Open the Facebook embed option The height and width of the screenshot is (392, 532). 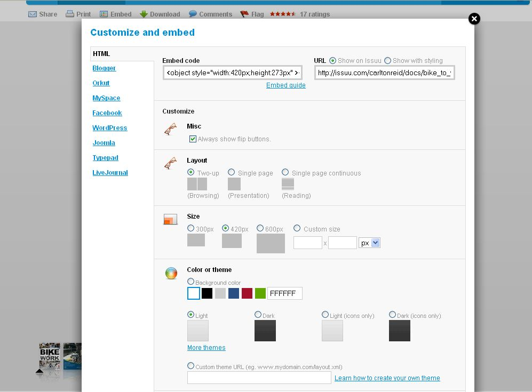click(x=107, y=113)
